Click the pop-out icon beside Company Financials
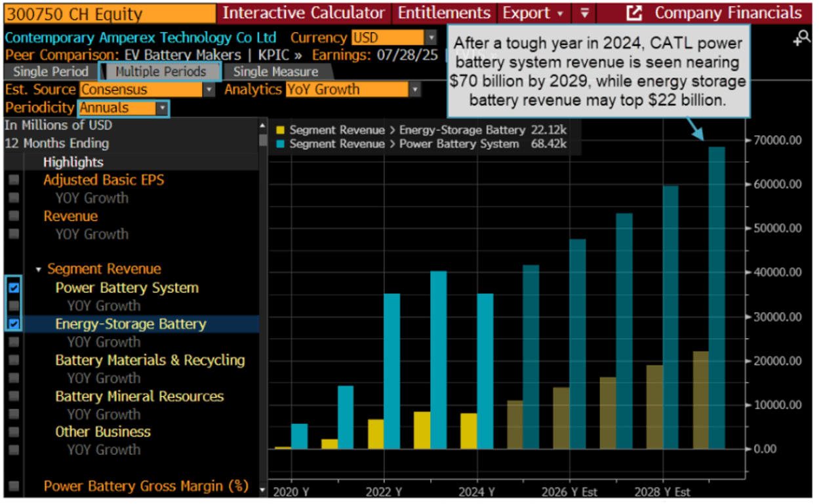The height and width of the screenshot is (504, 819). click(x=633, y=12)
